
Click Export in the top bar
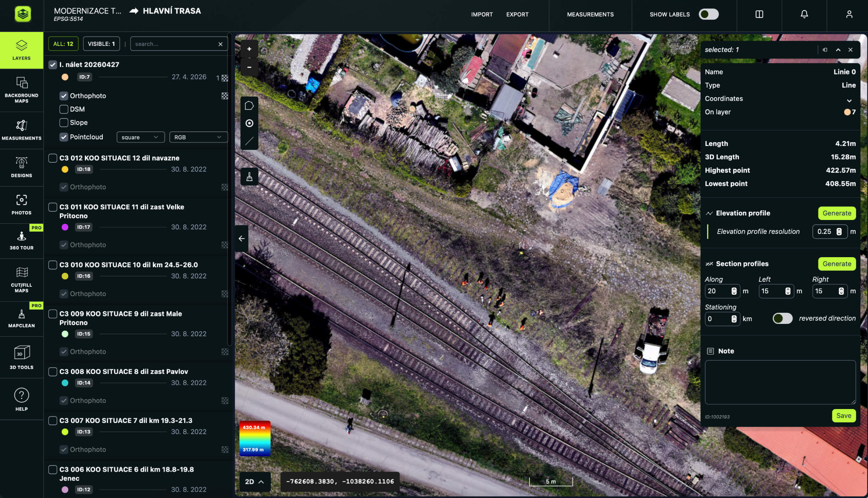pyautogui.click(x=517, y=14)
